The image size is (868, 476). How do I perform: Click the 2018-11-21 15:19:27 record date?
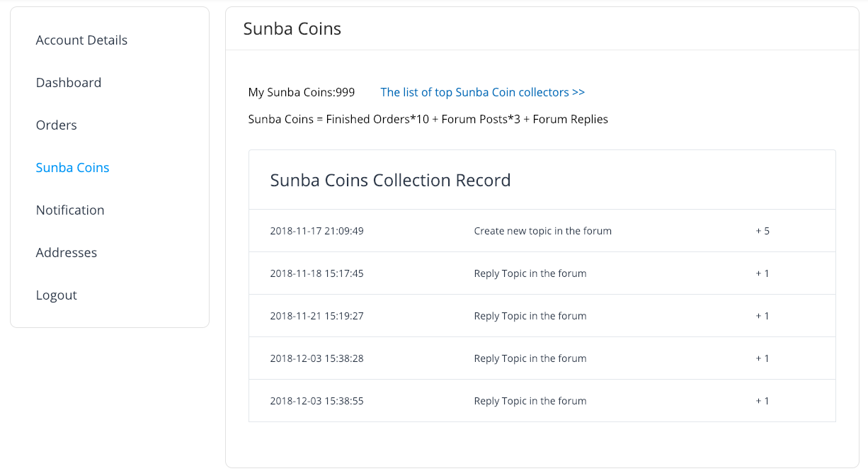(x=316, y=316)
